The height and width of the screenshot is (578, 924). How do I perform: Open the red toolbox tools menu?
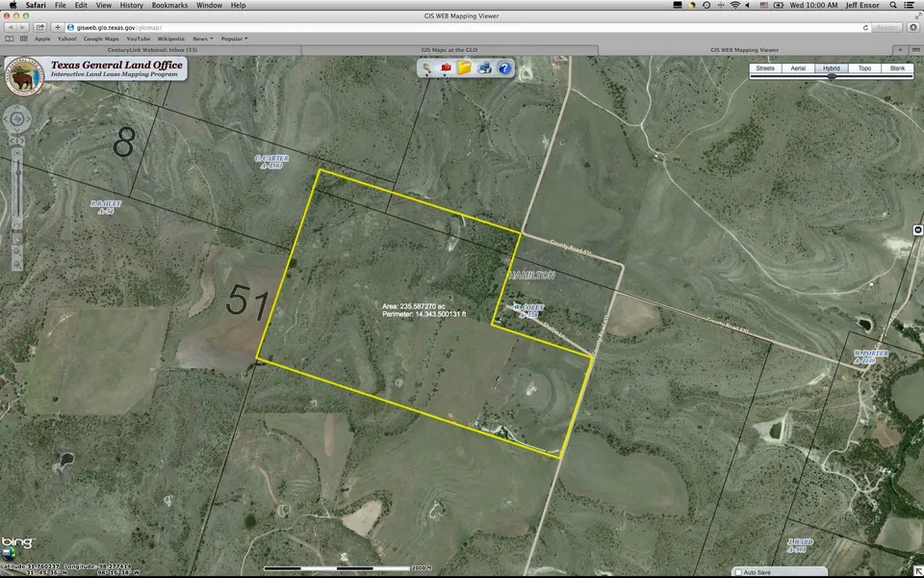coord(446,67)
